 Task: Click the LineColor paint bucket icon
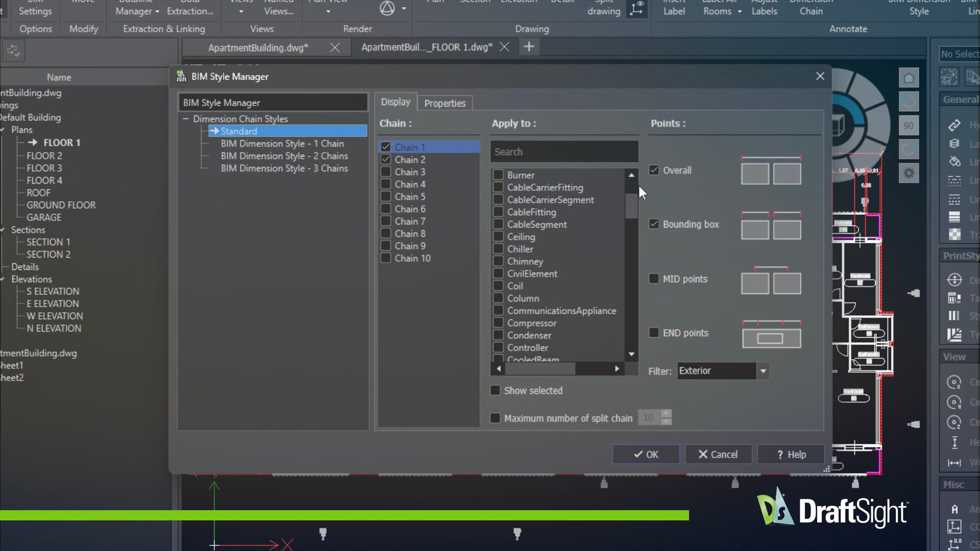pos(953,161)
